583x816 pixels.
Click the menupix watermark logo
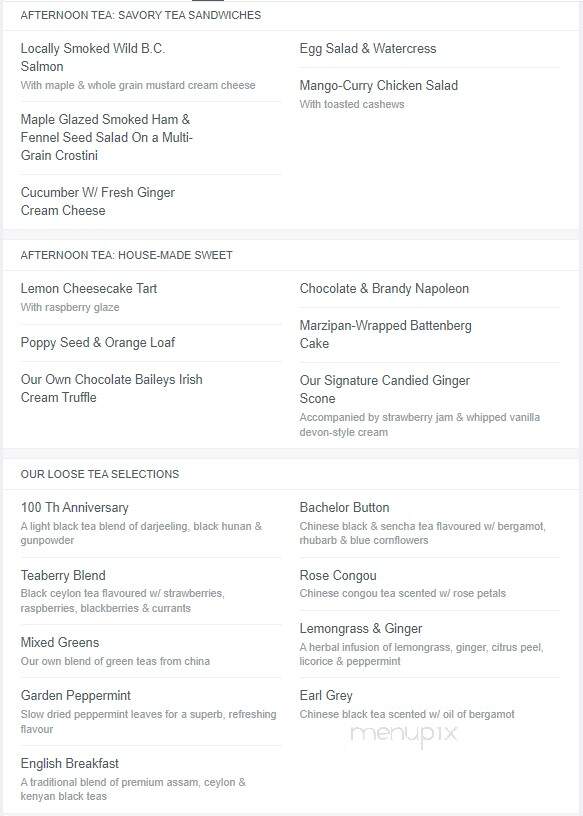[404, 734]
